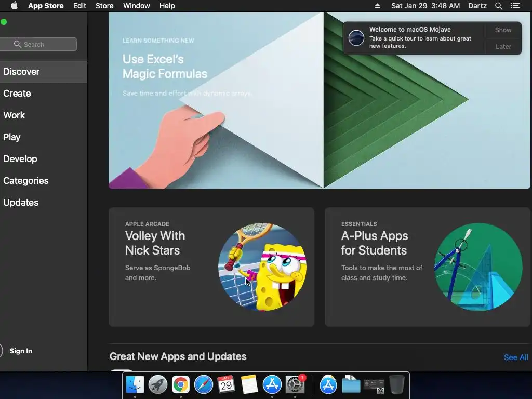Click the eject icon in menu bar
The image size is (532, 399).
tap(377, 6)
